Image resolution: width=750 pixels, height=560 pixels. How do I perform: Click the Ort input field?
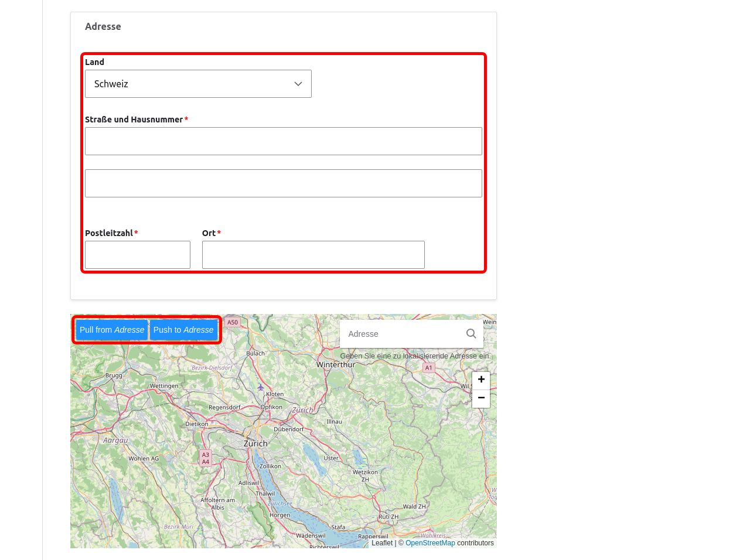tap(313, 255)
